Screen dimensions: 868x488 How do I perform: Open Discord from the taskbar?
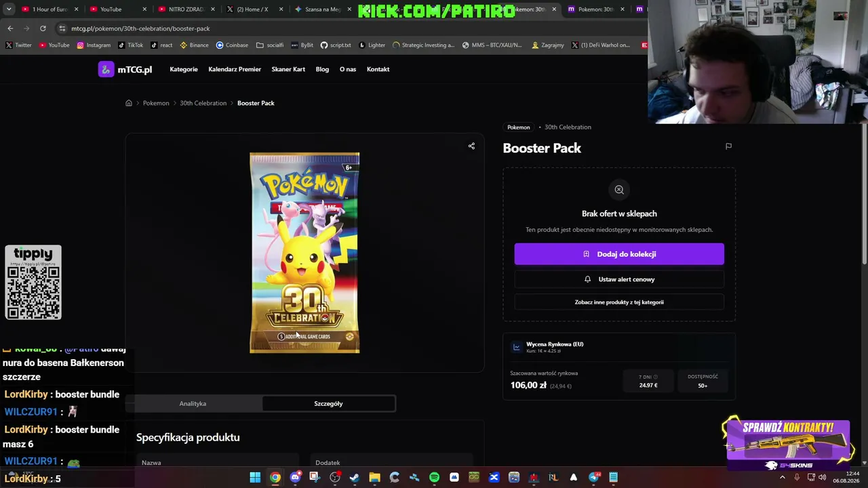pos(295,477)
